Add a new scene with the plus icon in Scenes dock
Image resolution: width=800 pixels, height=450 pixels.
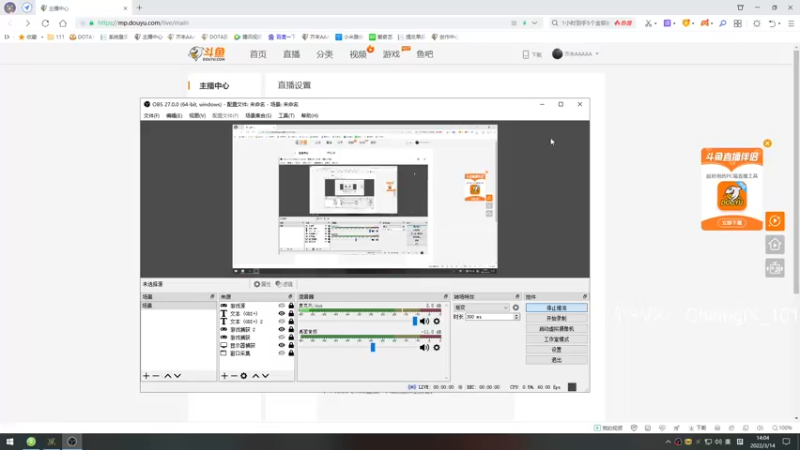click(x=146, y=376)
